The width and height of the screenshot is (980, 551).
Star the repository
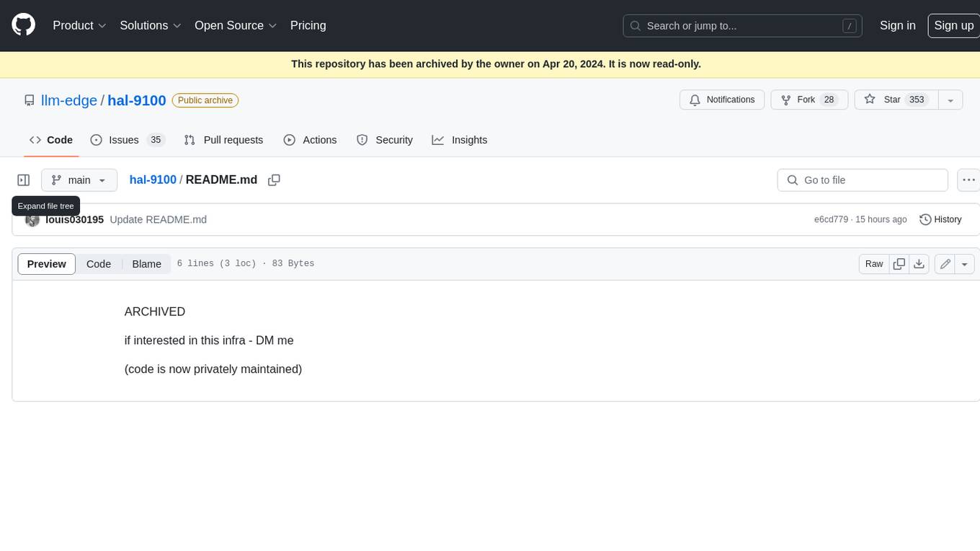tap(896, 100)
